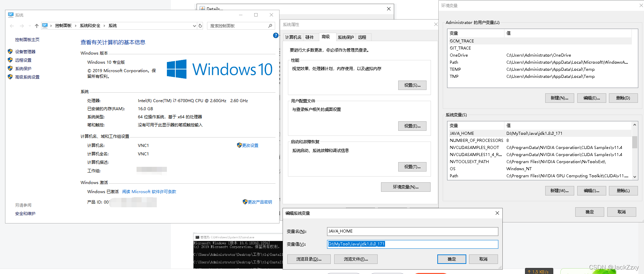Expand chevron after 系统和安全 breadcrumb
This screenshot has width=644, height=274.
point(104,26)
